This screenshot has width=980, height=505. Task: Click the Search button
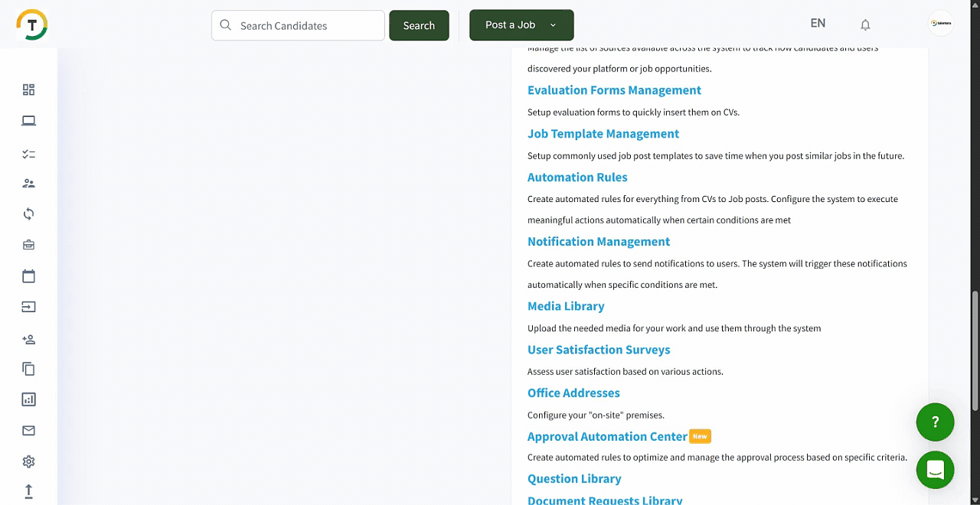[419, 25]
